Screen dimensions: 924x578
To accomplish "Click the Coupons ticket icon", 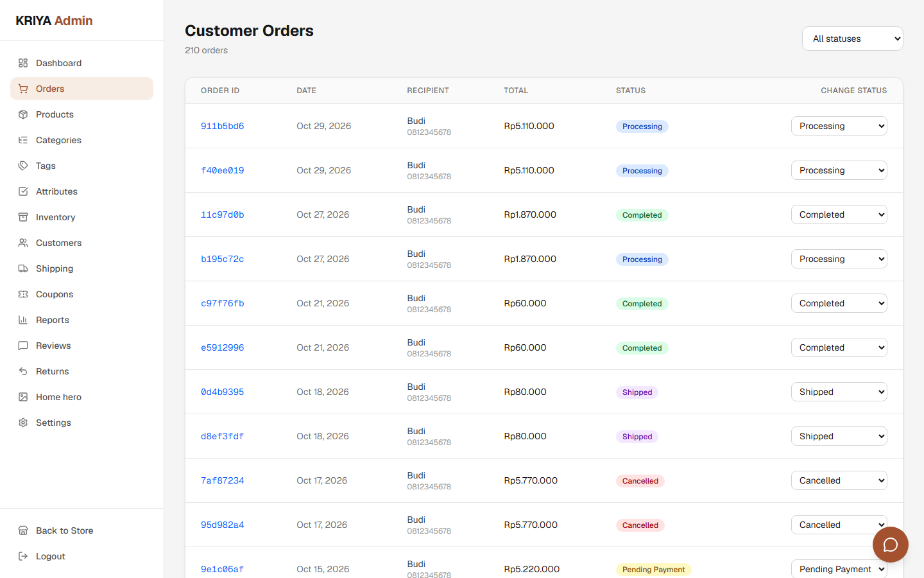I will (23, 294).
